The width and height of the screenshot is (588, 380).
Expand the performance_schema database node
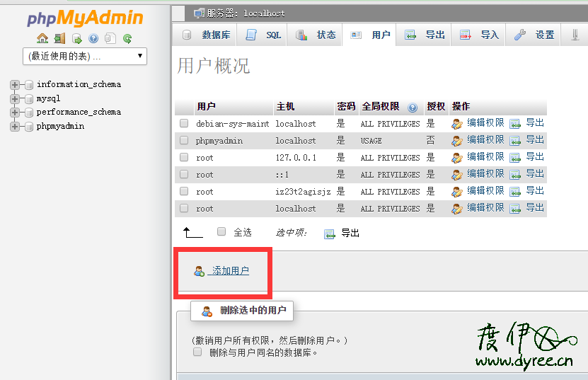tap(15, 113)
